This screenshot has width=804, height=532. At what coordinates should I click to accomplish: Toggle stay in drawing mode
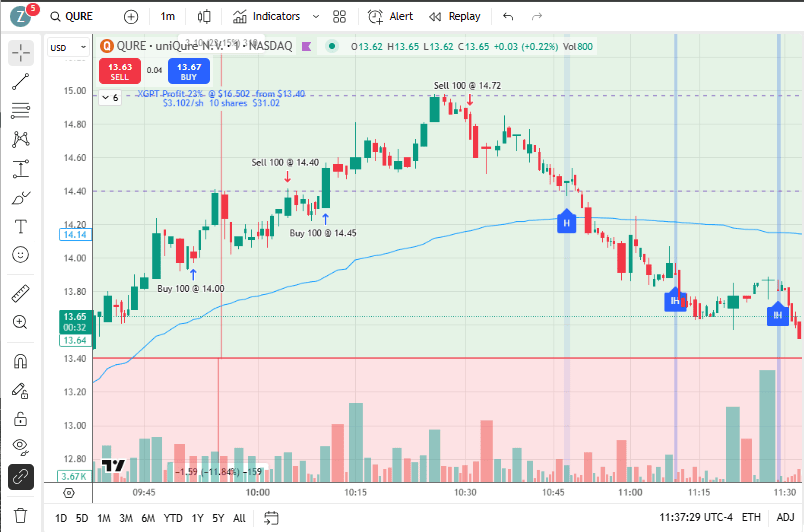coord(21,391)
